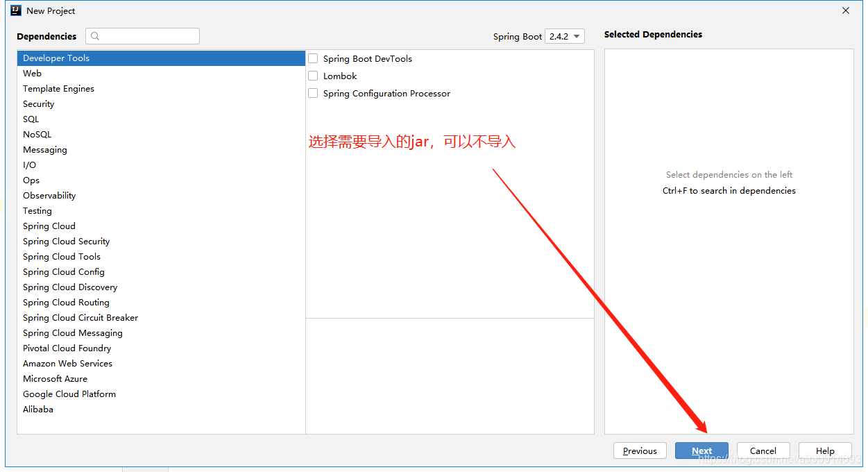Choose the Ops category
This screenshot has height=472, width=868.
pyautogui.click(x=161, y=180)
